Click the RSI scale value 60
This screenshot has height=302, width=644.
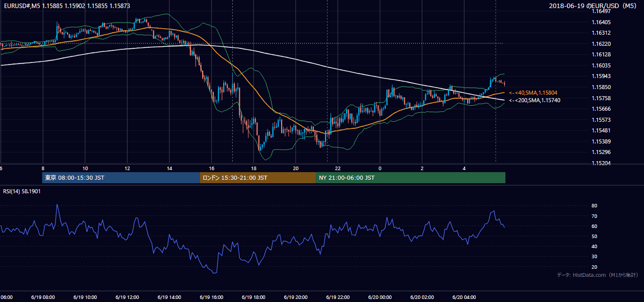click(x=595, y=226)
